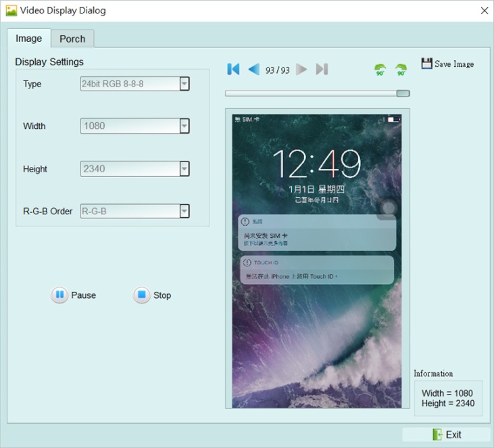
Task: Open the Width dropdown arrow
Action: point(184,126)
